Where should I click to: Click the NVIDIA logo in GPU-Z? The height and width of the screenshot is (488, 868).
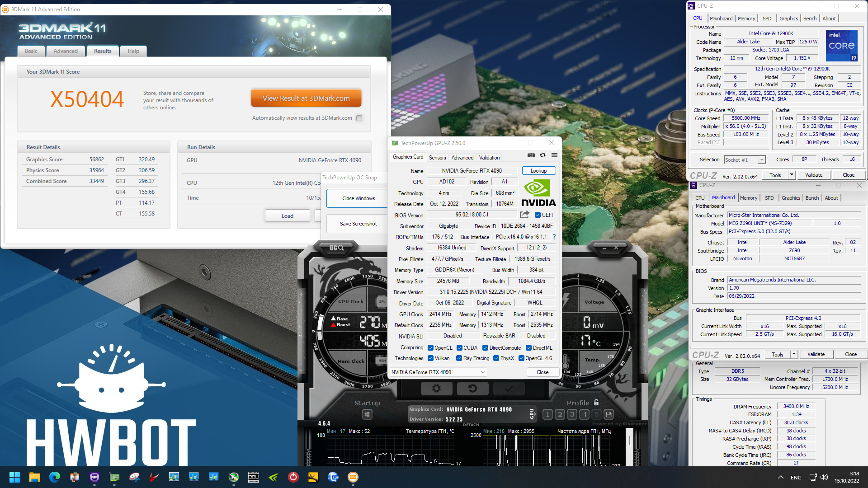(538, 193)
